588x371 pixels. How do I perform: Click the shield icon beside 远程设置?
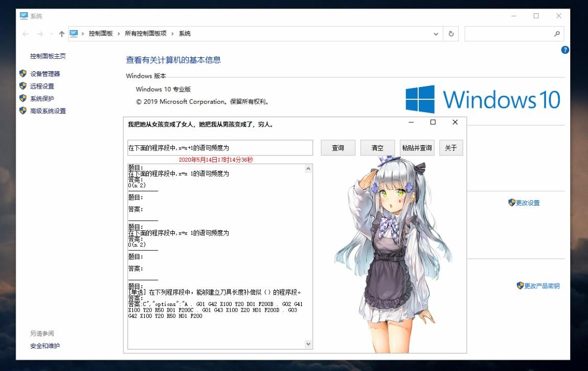pos(23,86)
